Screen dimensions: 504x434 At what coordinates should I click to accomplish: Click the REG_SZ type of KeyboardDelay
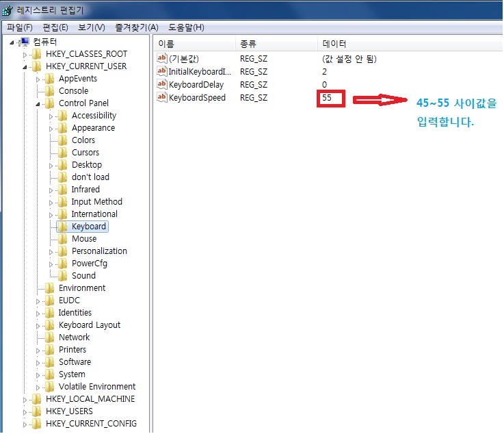tap(254, 85)
